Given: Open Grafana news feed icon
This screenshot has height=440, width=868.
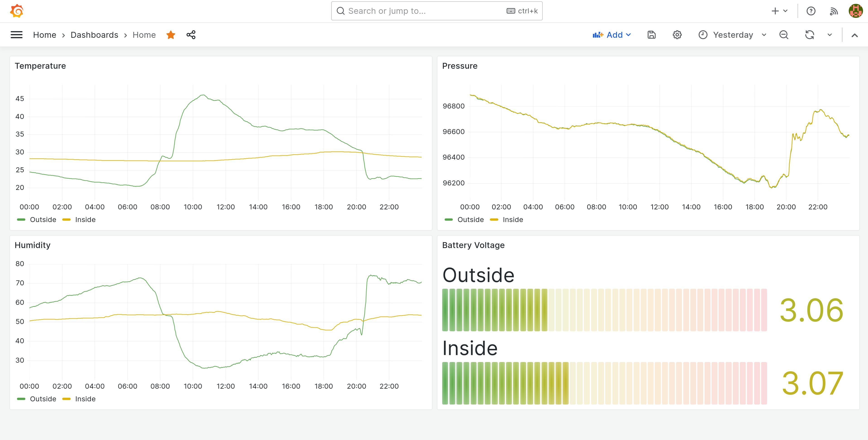Looking at the screenshot, I should tap(834, 11).
